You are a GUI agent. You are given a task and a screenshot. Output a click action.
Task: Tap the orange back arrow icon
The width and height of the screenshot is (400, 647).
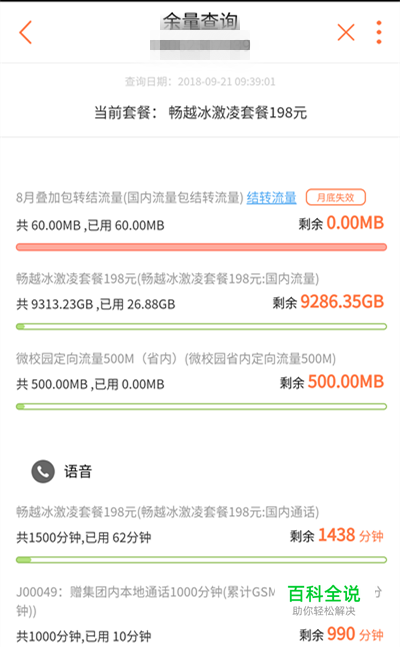click(x=25, y=32)
